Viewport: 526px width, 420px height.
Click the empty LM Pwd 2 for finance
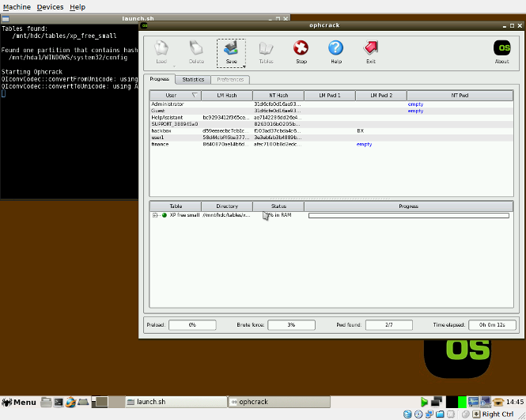pyautogui.click(x=364, y=144)
